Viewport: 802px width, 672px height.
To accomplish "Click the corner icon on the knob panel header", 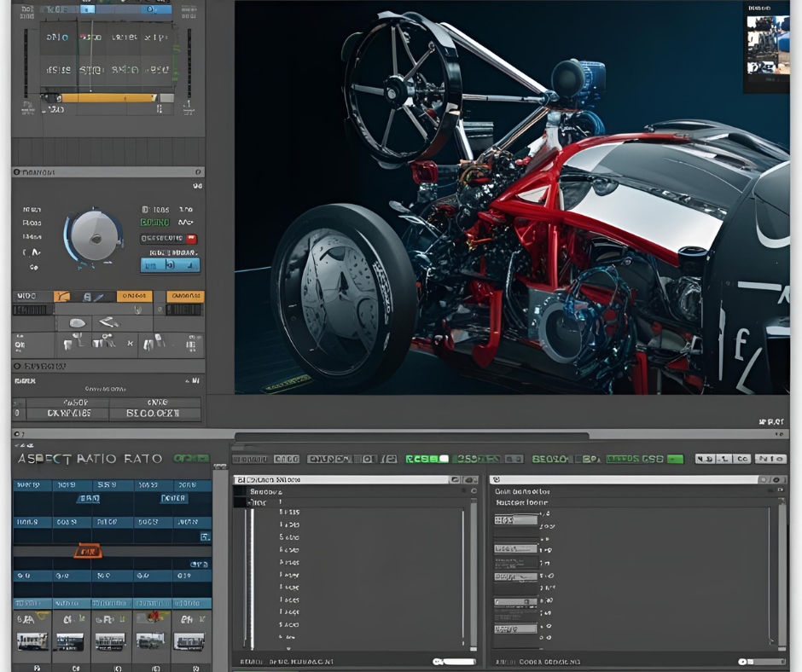I will click(198, 172).
